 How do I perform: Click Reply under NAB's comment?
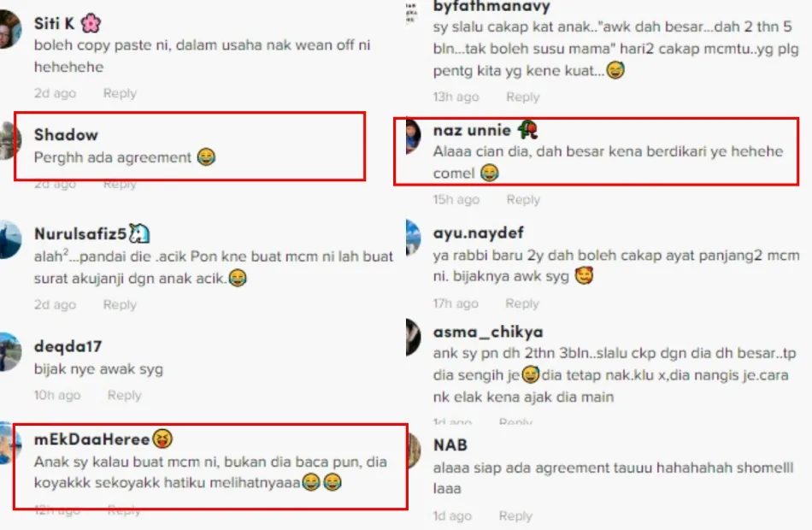tap(515, 516)
